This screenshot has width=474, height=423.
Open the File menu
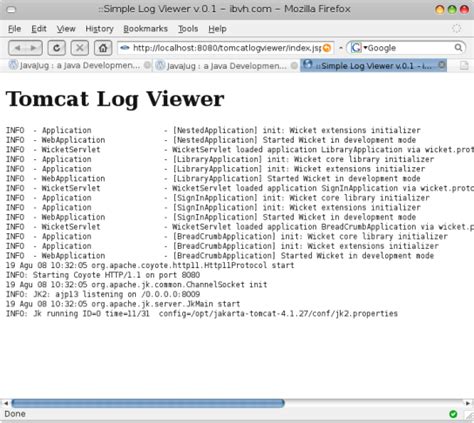(14, 29)
